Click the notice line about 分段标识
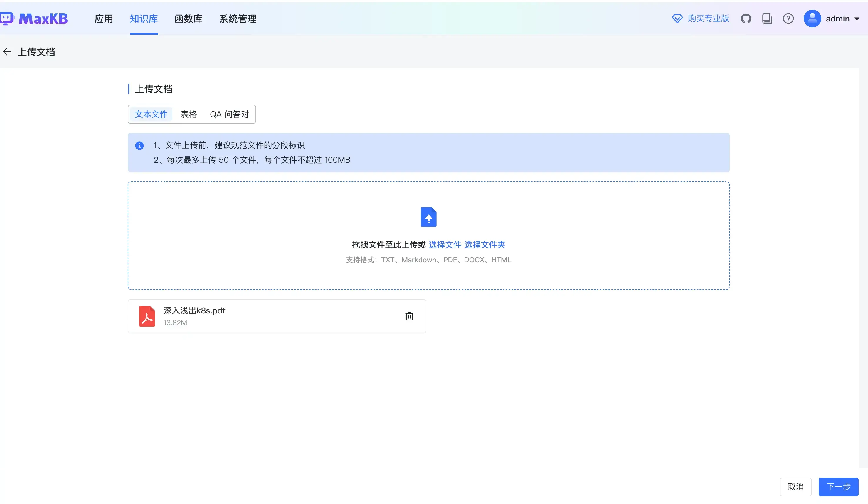This screenshot has width=868, height=504. (x=229, y=145)
